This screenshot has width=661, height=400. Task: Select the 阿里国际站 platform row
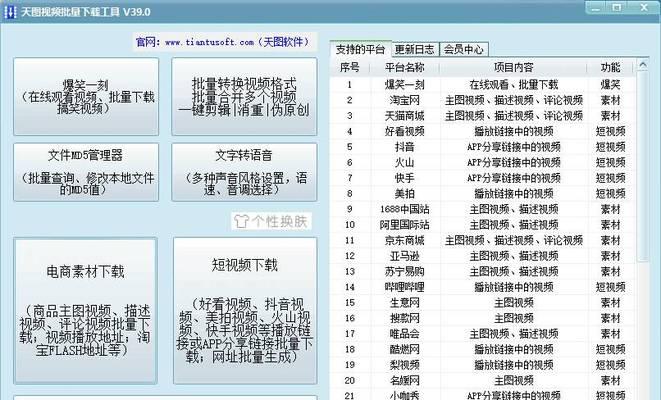coord(483,225)
